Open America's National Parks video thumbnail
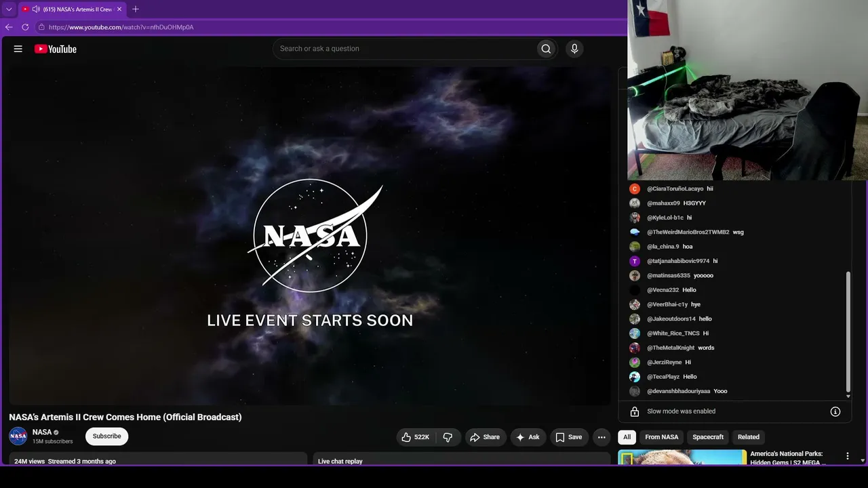Image resolution: width=868 pixels, height=488 pixels. (x=682, y=457)
